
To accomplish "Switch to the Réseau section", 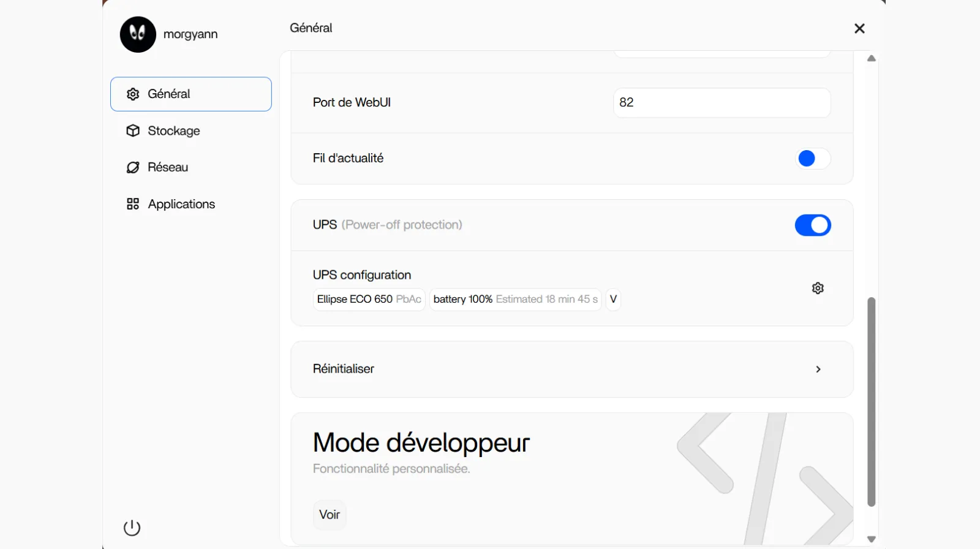I will pyautogui.click(x=168, y=167).
